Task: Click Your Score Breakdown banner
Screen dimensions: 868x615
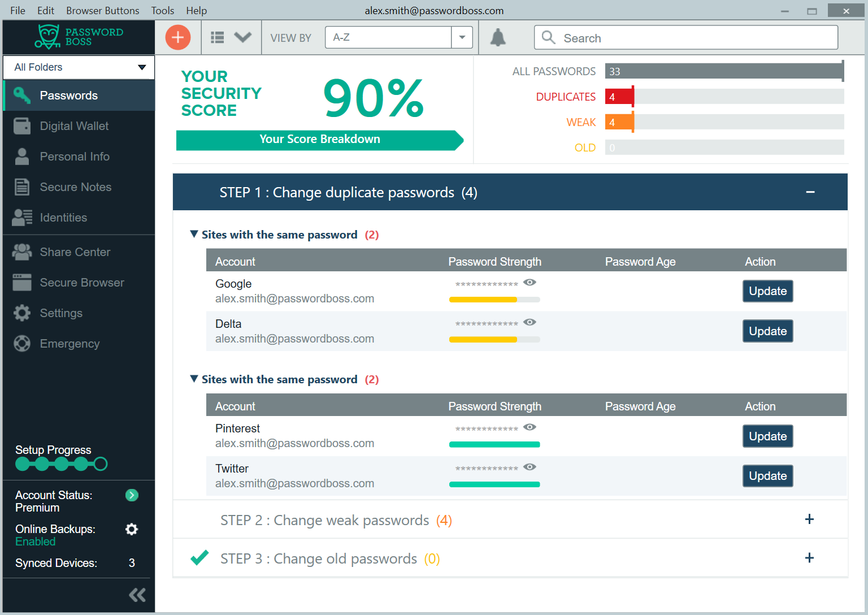Action: (x=320, y=140)
